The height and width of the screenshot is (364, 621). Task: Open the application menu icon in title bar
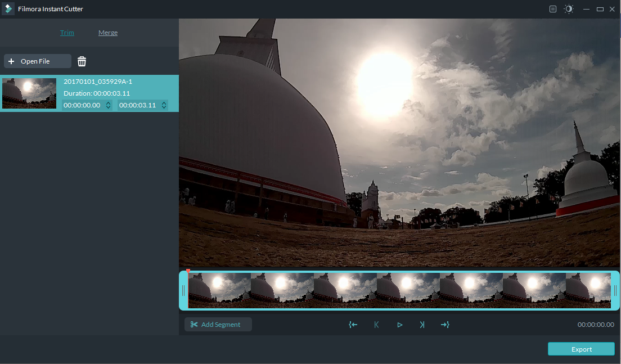point(552,9)
